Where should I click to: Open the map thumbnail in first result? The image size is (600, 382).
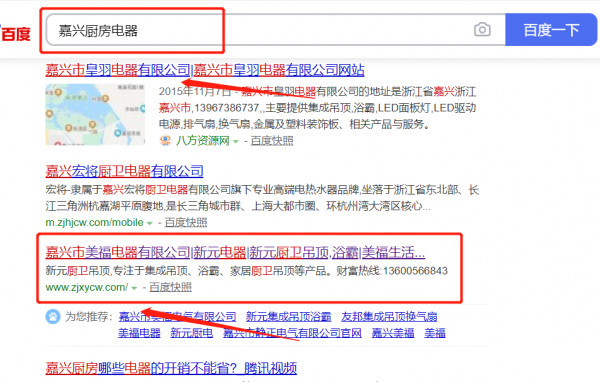pos(95,114)
